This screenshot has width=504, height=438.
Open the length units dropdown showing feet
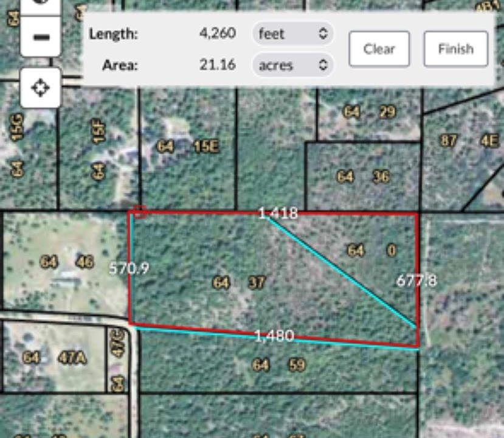coord(292,33)
